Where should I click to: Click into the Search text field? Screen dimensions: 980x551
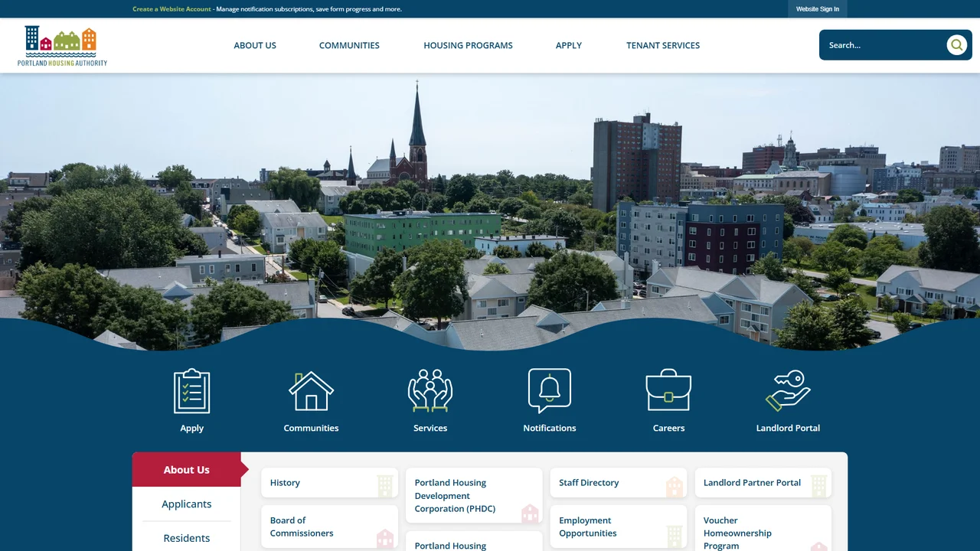coord(884,45)
